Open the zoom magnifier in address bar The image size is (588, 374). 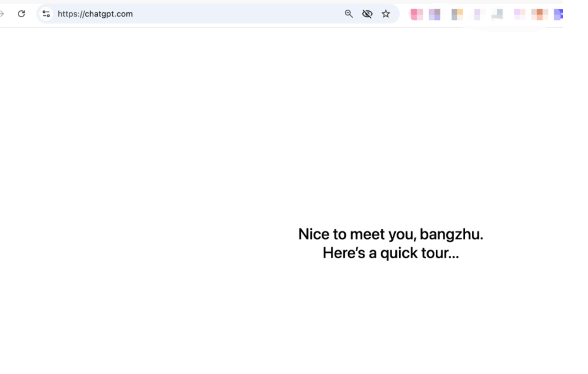click(349, 14)
